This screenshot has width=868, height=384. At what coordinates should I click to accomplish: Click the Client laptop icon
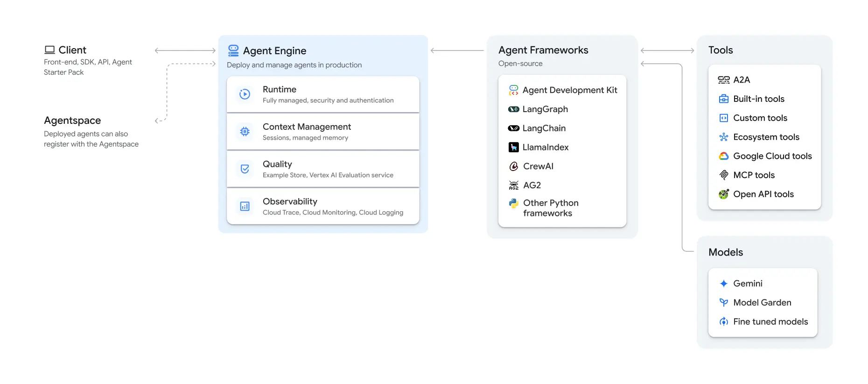click(49, 50)
